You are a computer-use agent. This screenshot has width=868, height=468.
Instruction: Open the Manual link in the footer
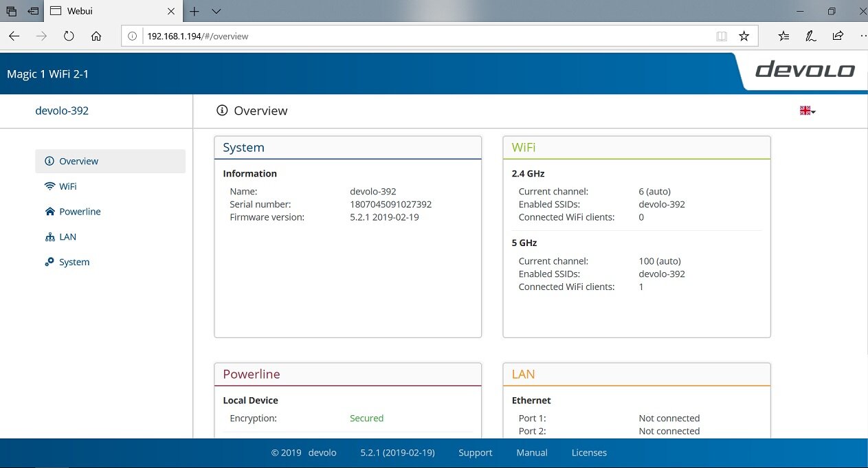click(x=532, y=453)
